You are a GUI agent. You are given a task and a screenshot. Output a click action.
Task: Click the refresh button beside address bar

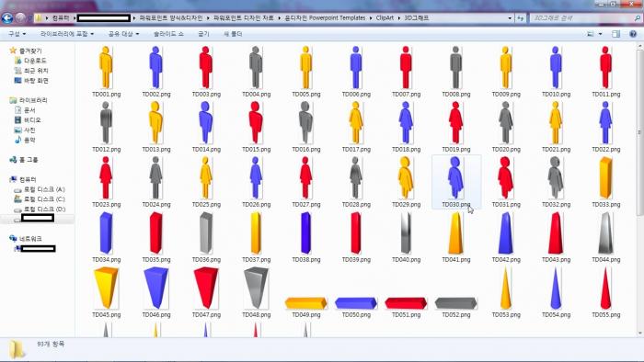521,18
